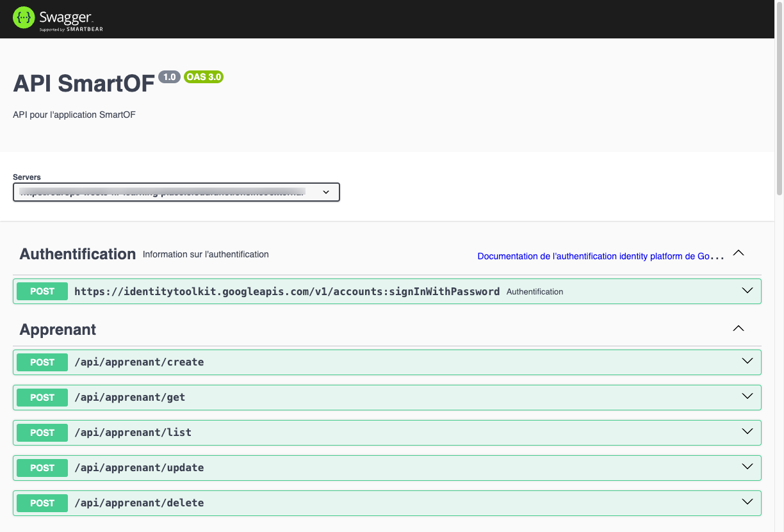The height and width of the screenshot is (532, 784).
Task: Collapse the Apprenant section chevron
Action: point(739,328)
